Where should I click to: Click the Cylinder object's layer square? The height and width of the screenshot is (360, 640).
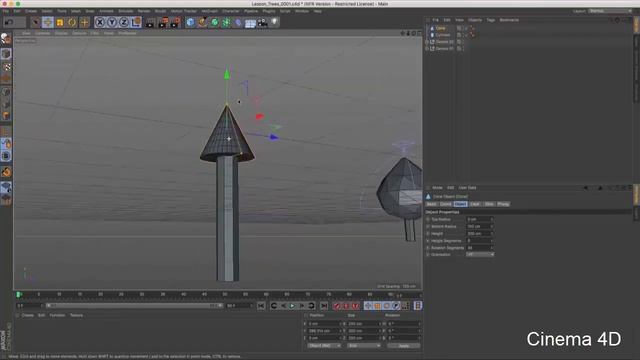pos(459,35)
